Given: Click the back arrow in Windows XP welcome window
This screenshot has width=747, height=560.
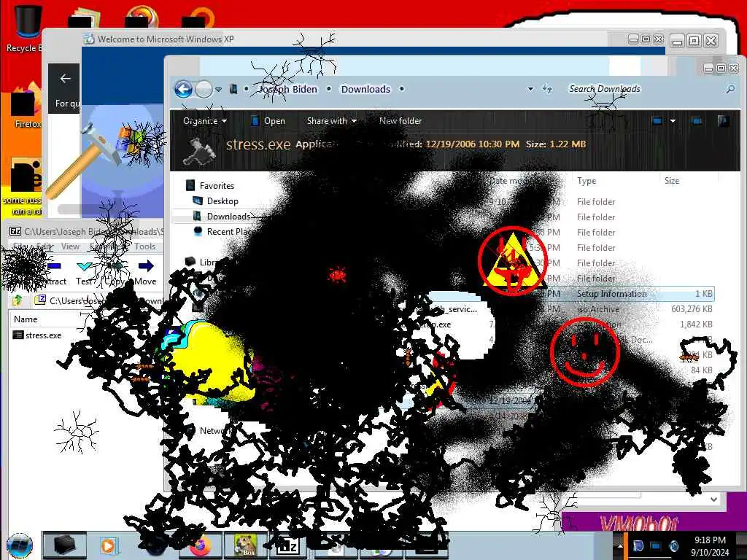Looking at the screenshot, I should 65,79.
